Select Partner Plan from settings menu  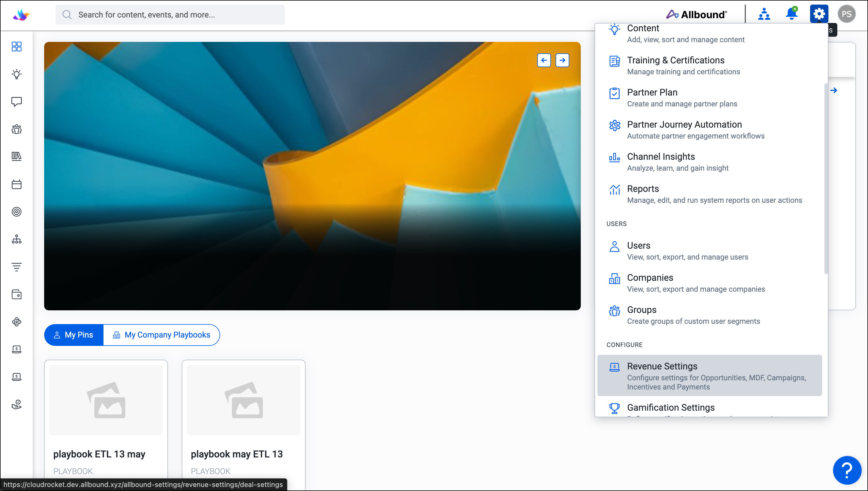point(710,98)
